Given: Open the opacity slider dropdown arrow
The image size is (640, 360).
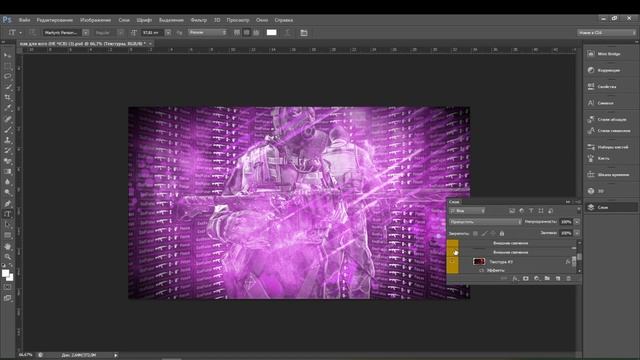Looking at the screenshot, I should click(x=577, y=222).
